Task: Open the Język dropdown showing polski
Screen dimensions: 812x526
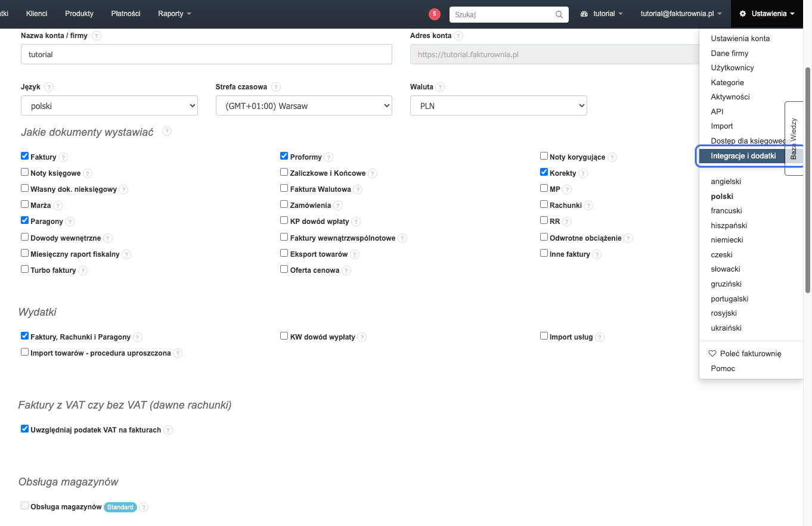Action: (109, 105)
